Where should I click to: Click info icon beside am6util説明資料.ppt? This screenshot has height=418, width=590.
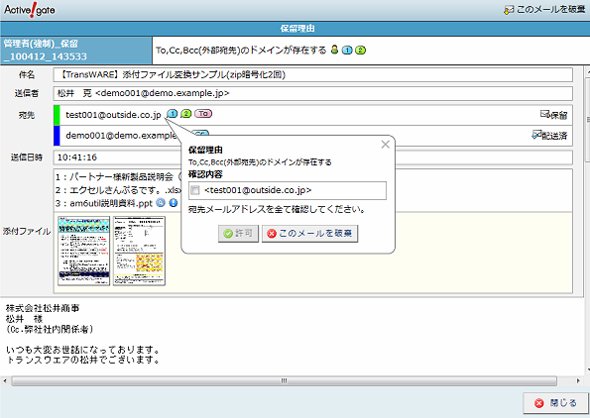coord(173,203)
